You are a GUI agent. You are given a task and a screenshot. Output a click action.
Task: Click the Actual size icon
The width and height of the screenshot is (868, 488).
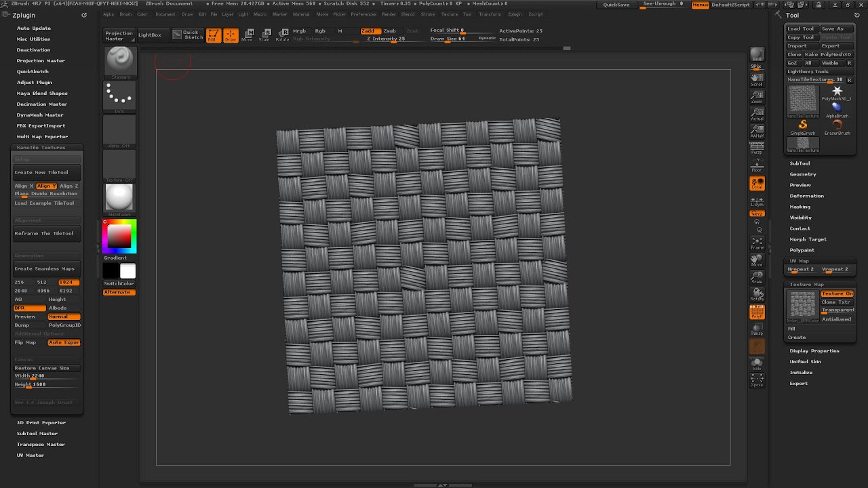pos(757,114)
